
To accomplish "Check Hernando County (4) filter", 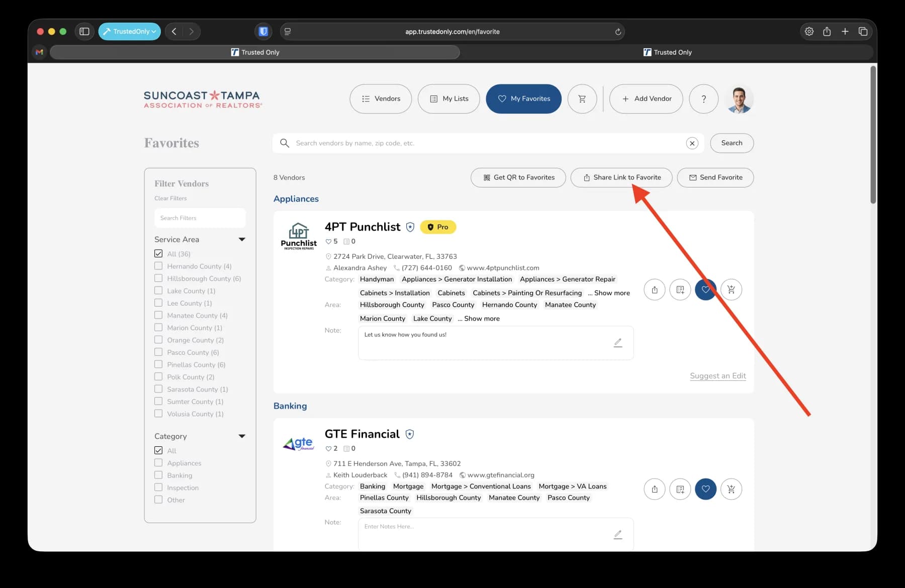I will (158, 266).
